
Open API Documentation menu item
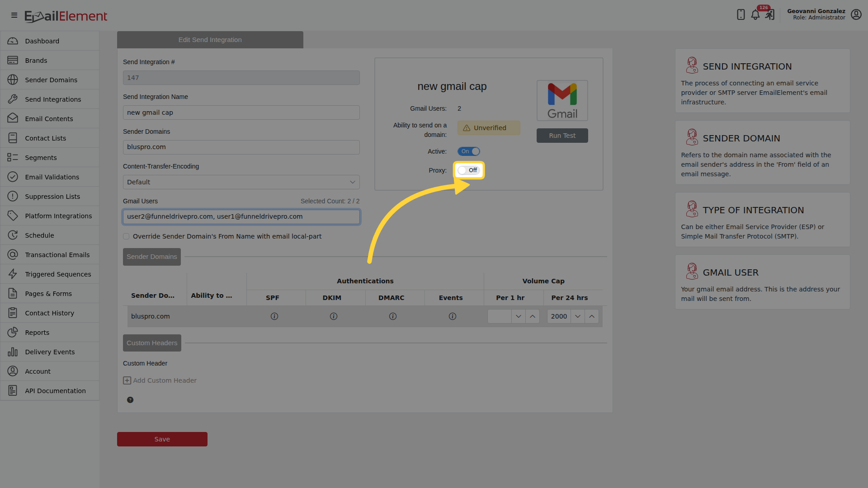click(50, 391)
